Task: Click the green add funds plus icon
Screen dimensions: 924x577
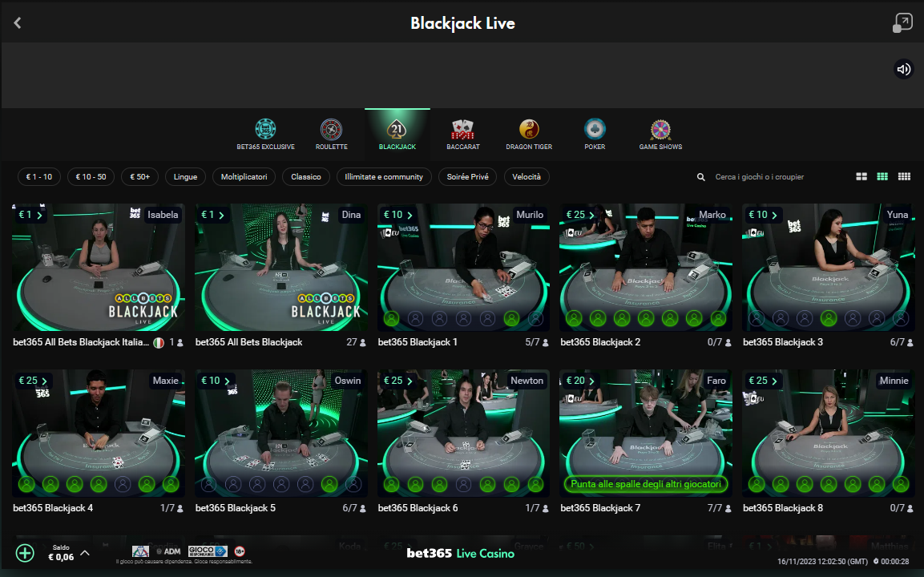Action: (x=25, y=553)
